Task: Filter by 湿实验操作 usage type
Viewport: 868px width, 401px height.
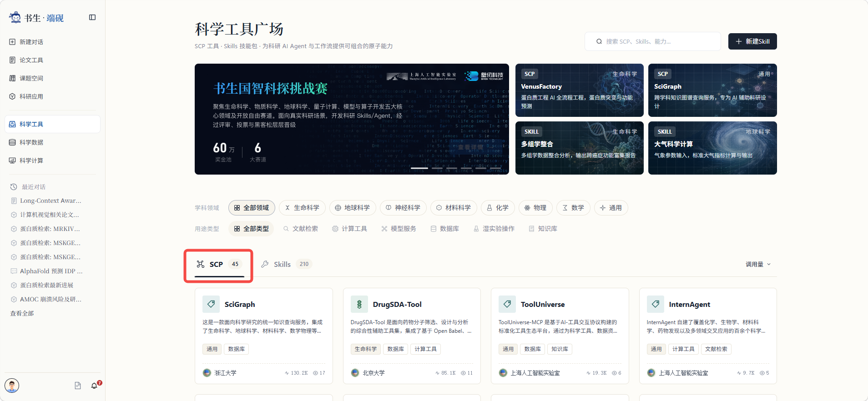Action: tap(494, 229)
